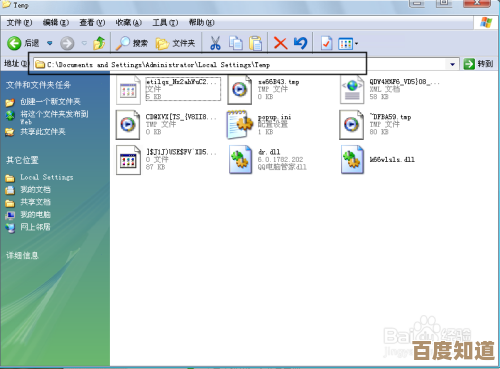Open 共享文档 in Other Places
This screenshot has width=500, height=369.
click(35, 202)
